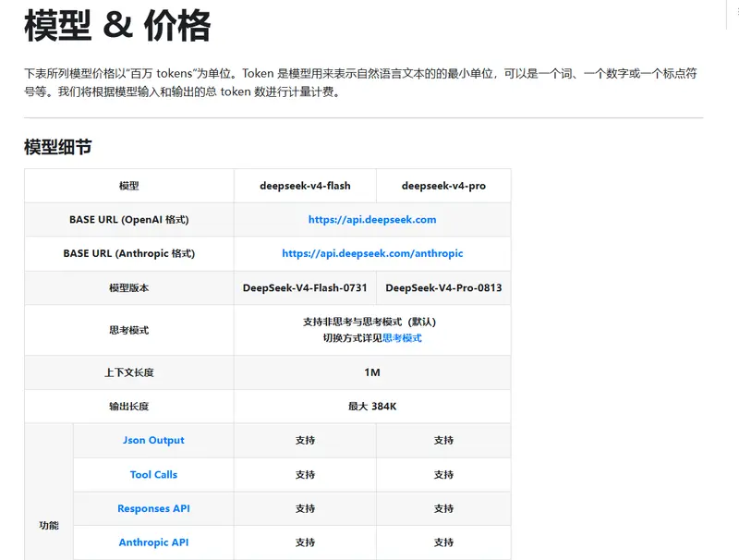Click 支持 for Json Output under deepseek-v4-pro
The height and width of the screenshot is (560, 739).
click(443, 440)
